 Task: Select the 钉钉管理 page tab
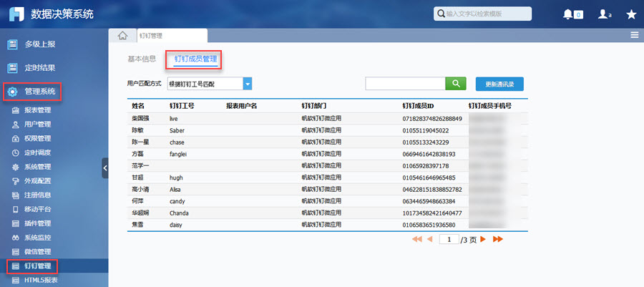point(172,36)
